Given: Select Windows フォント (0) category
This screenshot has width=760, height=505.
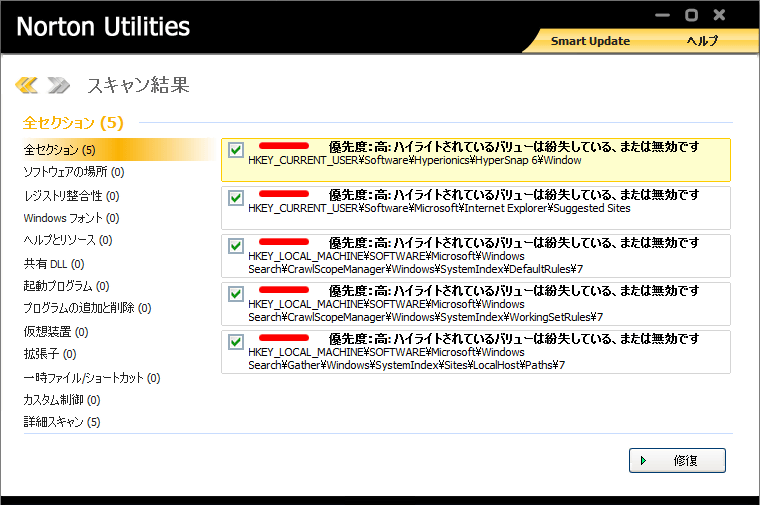Looking at the screenshot, I should pyautogui.click(x=71, y=218).
